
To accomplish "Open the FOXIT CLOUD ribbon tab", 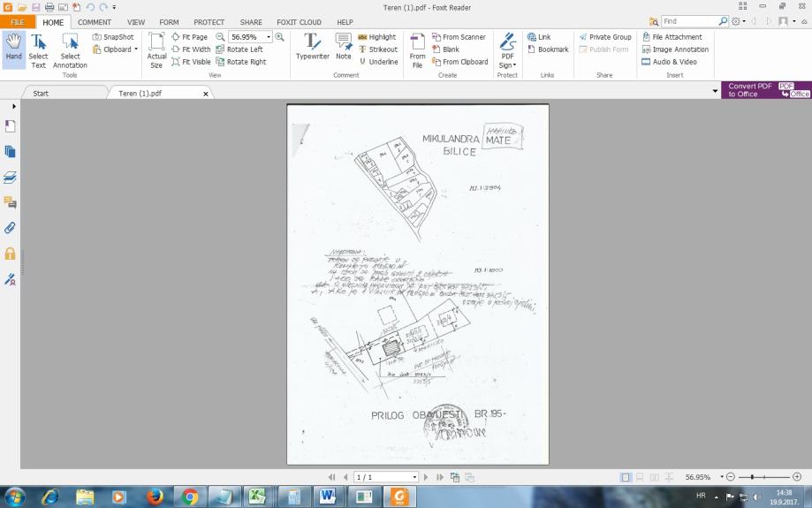I will 299,22.
